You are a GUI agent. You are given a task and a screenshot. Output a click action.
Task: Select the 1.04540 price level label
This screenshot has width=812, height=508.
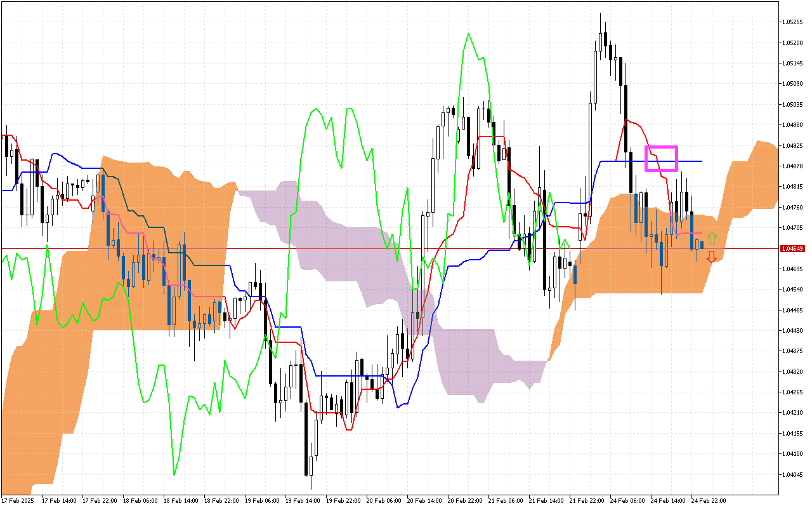click(793, 290)
